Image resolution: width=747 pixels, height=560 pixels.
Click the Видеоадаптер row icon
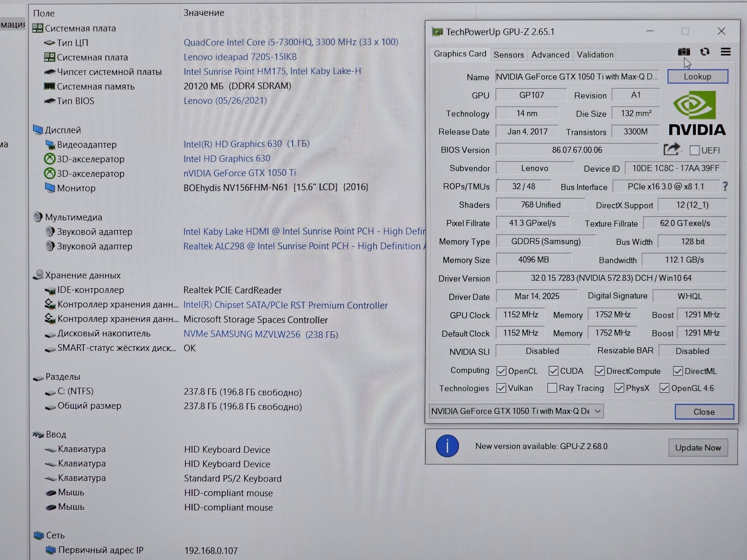coord(50,144)
